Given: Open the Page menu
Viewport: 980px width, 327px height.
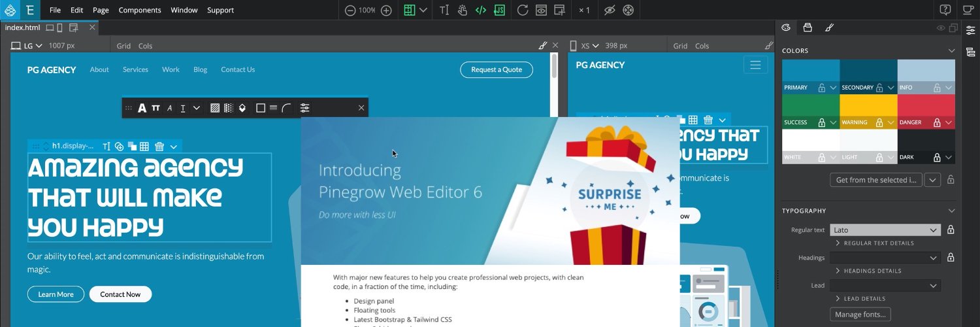Looking at the screenshot, I should (x=101, y=10).
